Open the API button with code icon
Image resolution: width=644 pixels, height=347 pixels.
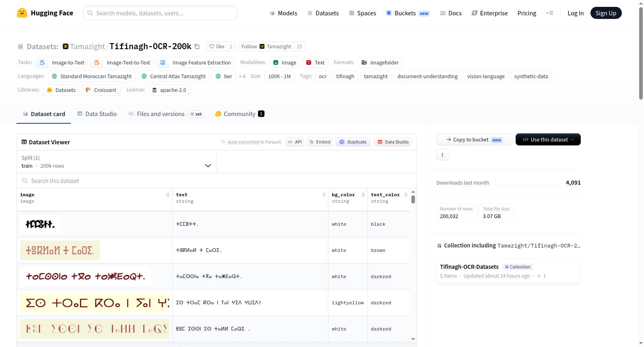coord(295,142)
